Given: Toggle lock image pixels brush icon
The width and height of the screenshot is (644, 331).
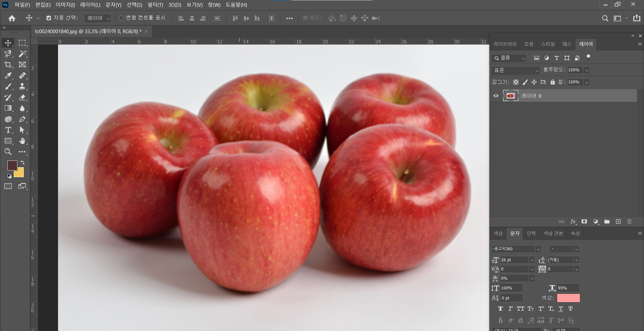Looking at the screenshot, I should tap(525, 82).
